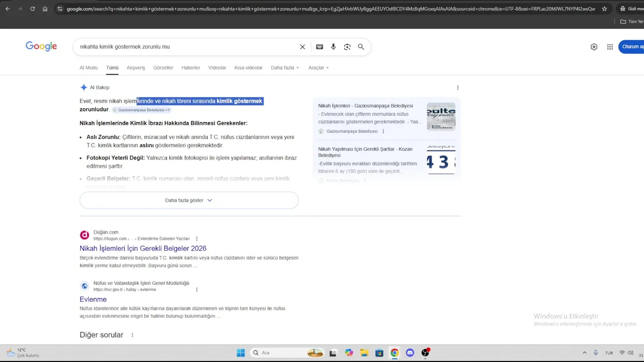Click the 'Nüfus ve Vatandaşlık İşleri Genel Müdürlüğü' text

click(141, 283)
